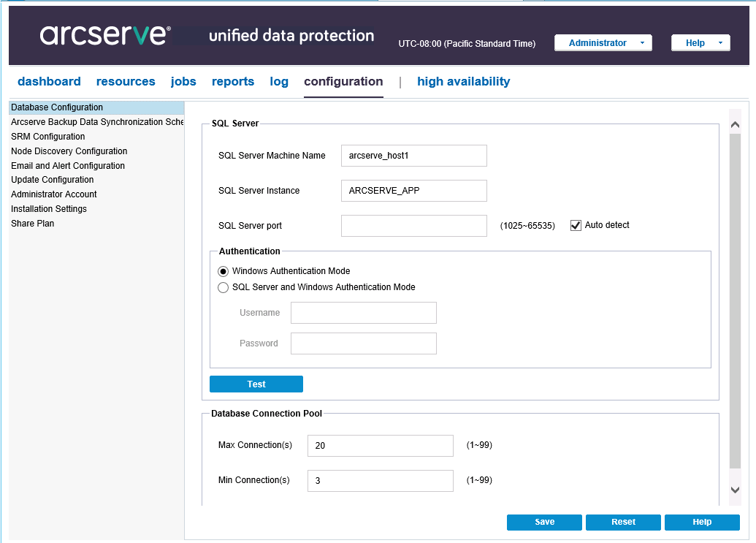
Task: Select Update Configuration
Action: pyautogui.click(x=96, y=180)
